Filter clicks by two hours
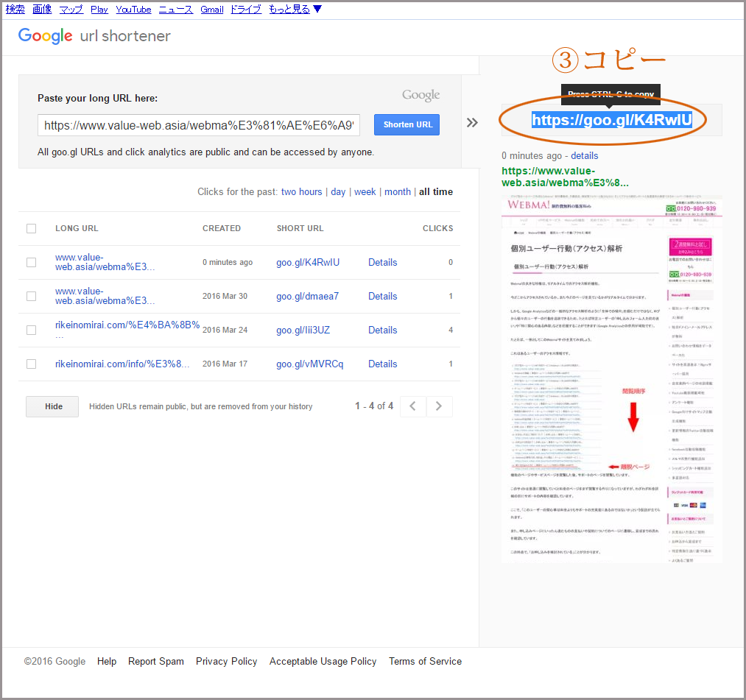 pyautogui.click(x=302, y=191)
